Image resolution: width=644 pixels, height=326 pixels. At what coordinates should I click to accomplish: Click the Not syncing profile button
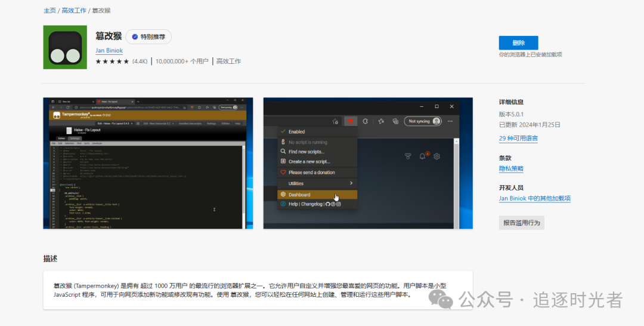point(423,121)
